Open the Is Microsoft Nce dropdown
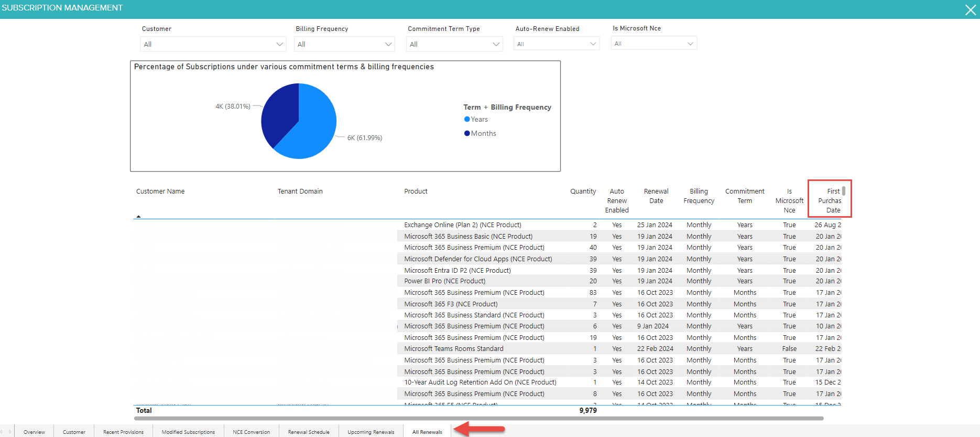This screenshot has width=980, height=437. [654, 44]
